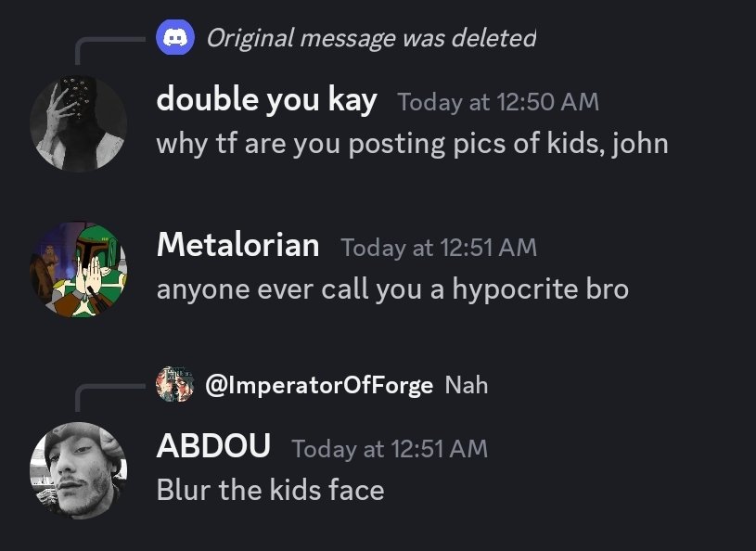Click the "Blur the kids face" message
The height and width of the screenshot is (551, 756).
[x=270, y=490]
